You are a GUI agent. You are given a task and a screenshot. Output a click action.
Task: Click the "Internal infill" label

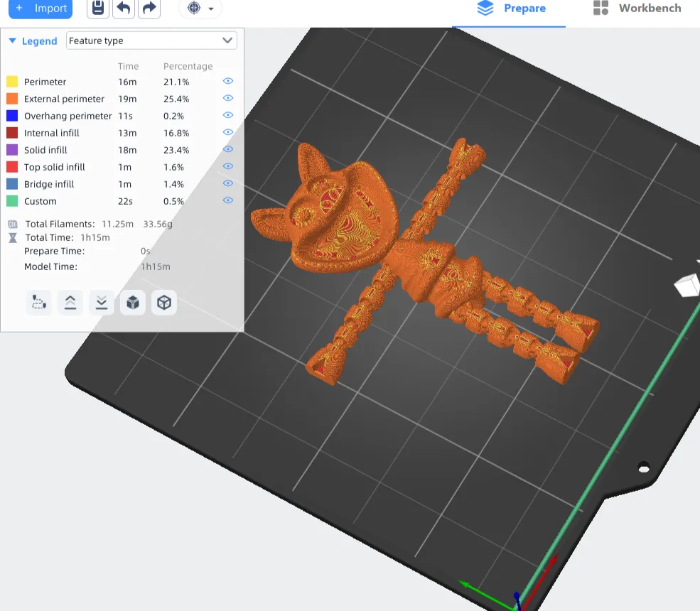[x=52, y=133]
